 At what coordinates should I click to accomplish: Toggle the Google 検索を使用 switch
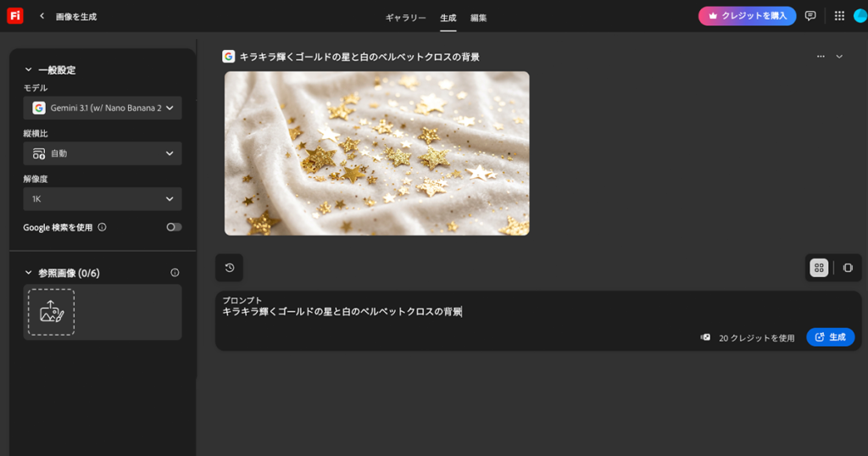point(174,227)
